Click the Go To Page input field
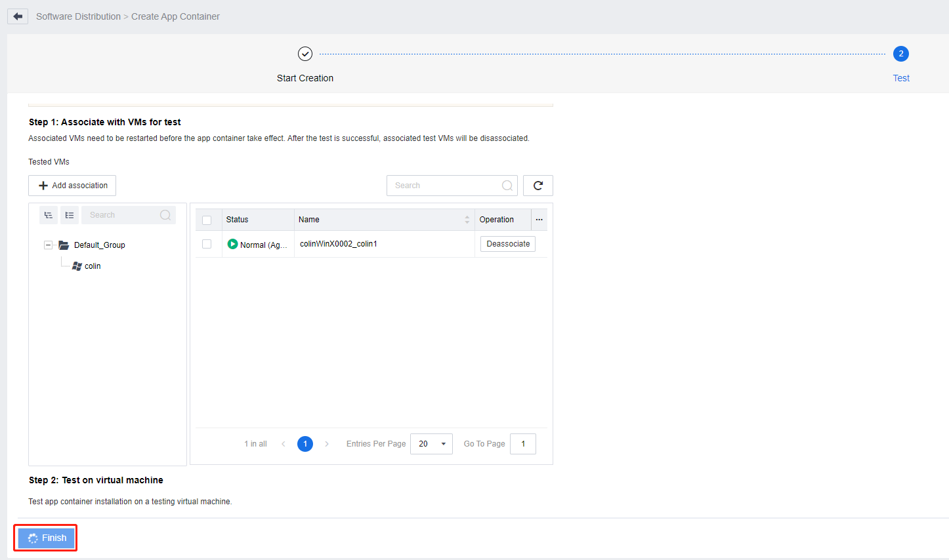Viewport: 949px width, 560px height. click(522, 444)
